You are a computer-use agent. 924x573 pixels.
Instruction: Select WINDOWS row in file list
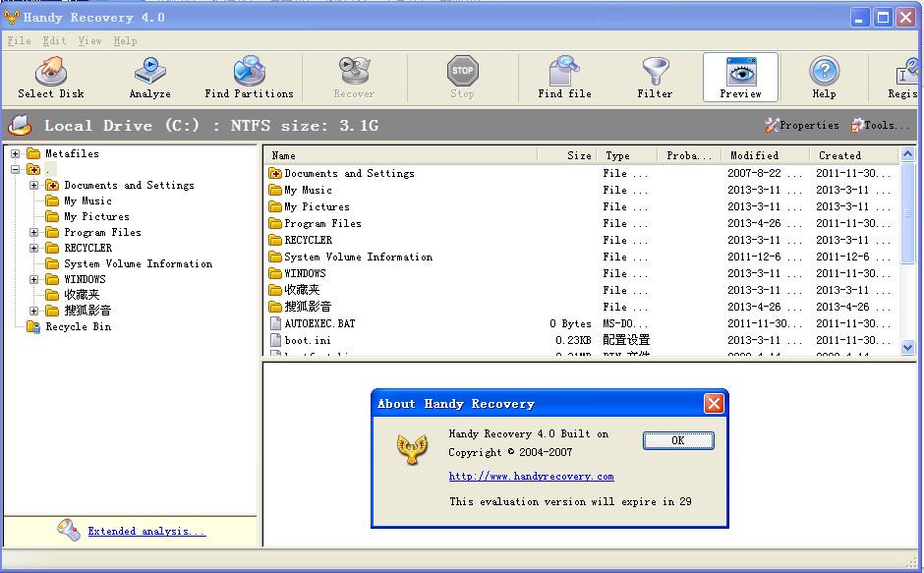(581, 273)
